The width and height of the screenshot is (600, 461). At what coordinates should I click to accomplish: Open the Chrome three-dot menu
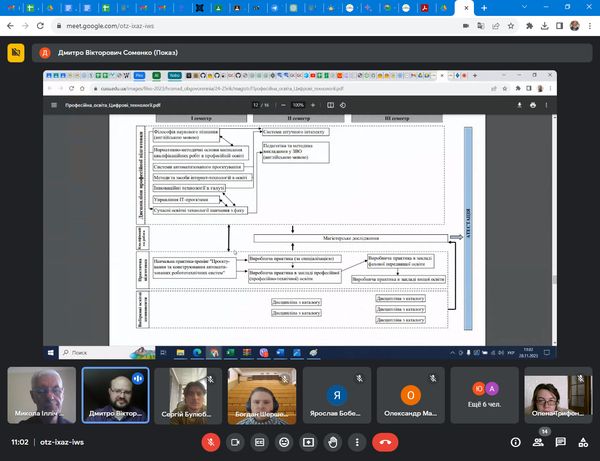pos(590,26)
